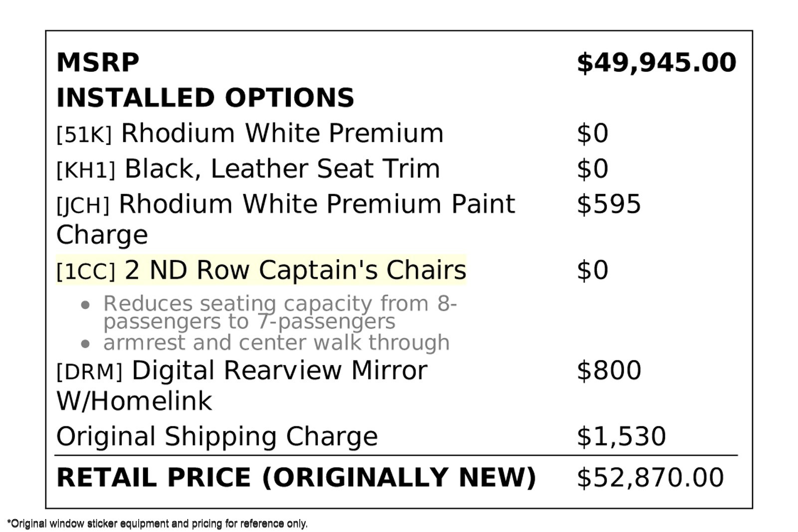Click the 'armrest and center walk through' bullet
Image resolution: width=798 pixels, height=532 pixels.
tap(276, 343)
